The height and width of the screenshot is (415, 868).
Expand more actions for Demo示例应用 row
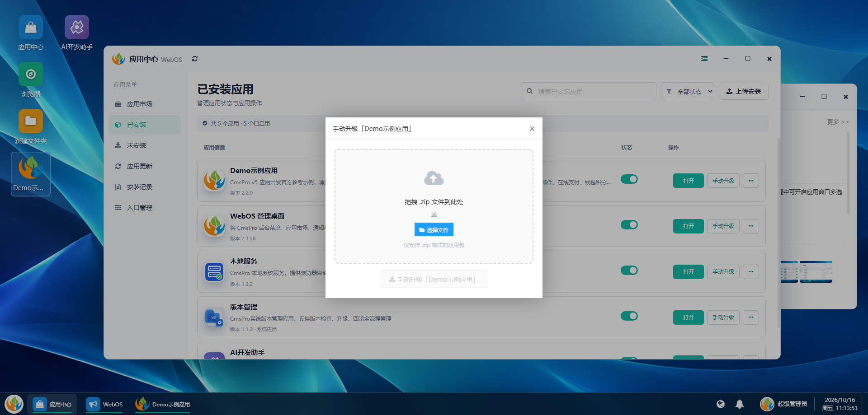click(x=751, y=181)
